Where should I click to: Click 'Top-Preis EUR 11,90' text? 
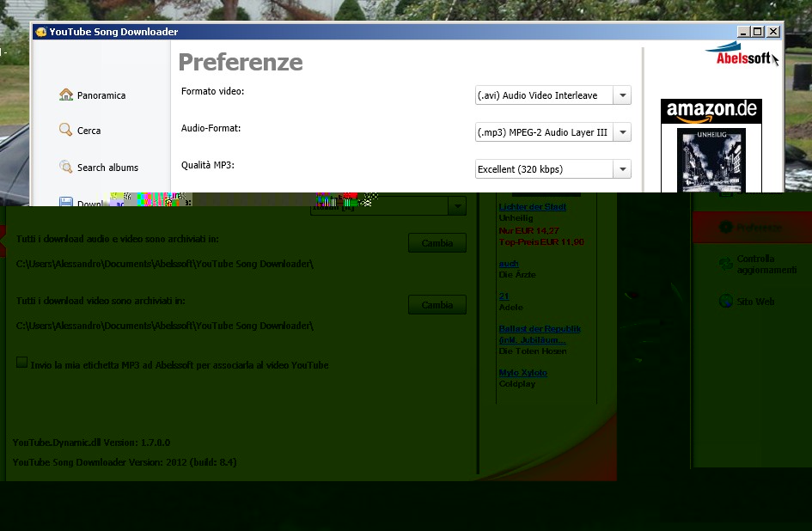(541, 242)
